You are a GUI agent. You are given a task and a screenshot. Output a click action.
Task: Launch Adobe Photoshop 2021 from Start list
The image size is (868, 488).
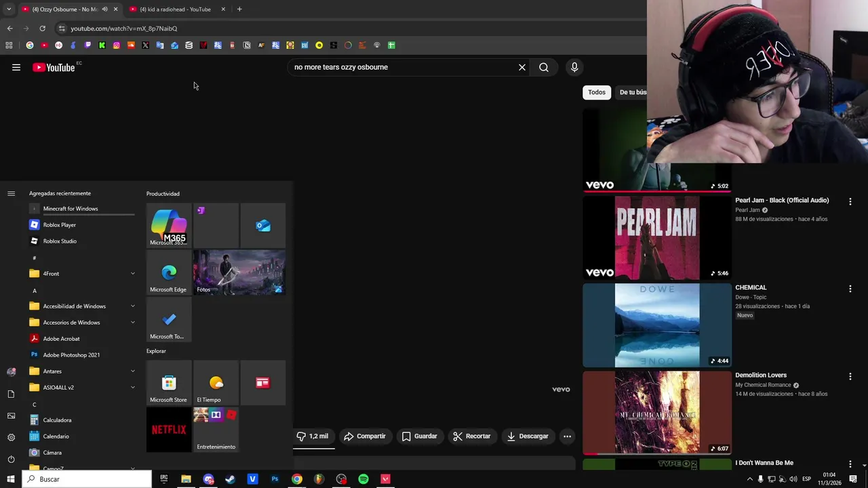click(x=82, y=355)
